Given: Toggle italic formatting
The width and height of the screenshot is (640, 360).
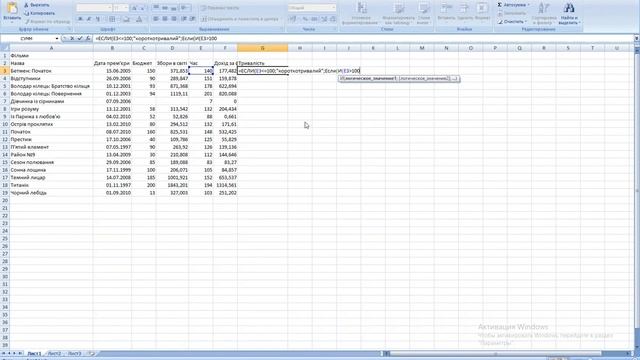Looking at the screenshot, I should click(89, 19).
